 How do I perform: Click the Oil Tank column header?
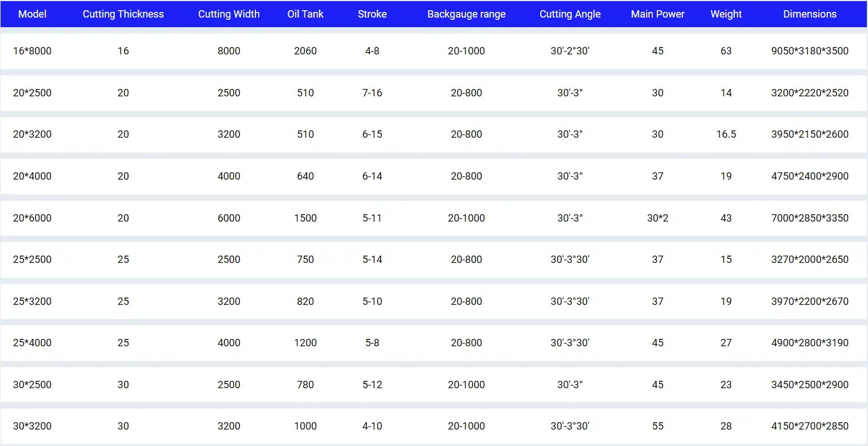coord(305,14)
